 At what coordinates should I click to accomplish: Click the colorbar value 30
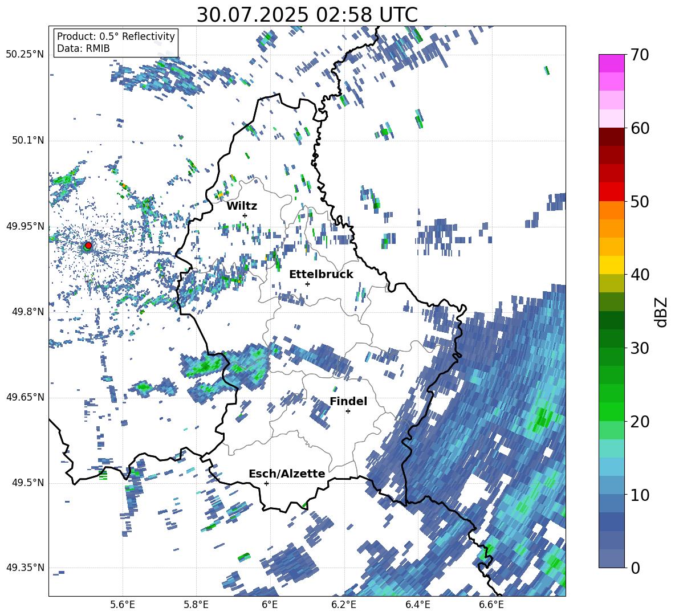640,348
